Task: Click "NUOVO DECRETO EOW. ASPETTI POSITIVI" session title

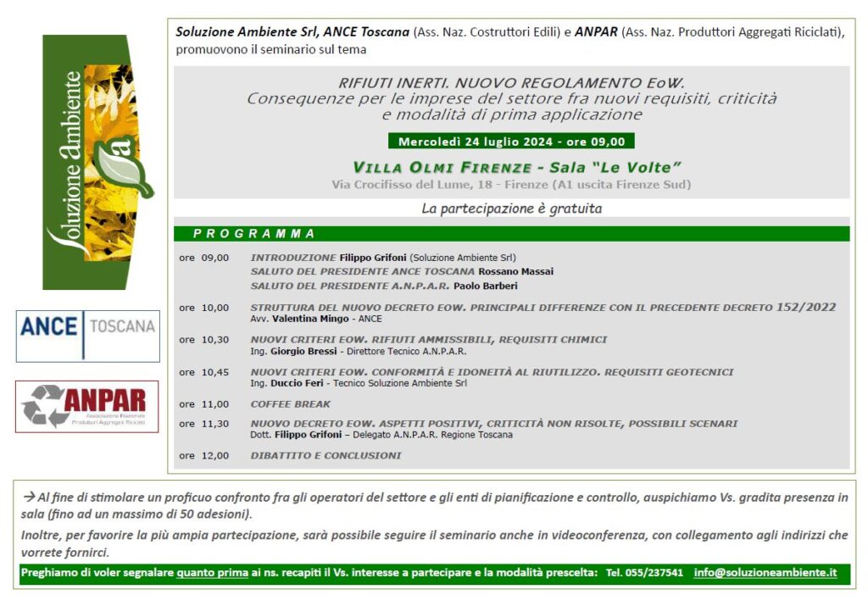Action: 494,424
